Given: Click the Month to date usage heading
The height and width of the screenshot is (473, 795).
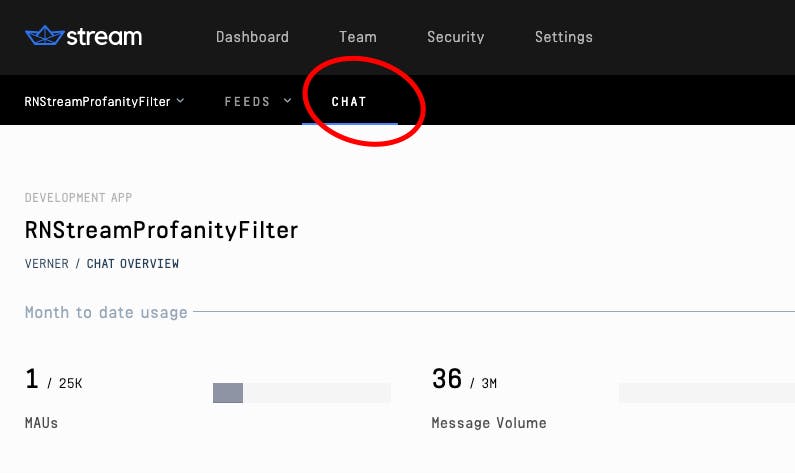Looking at the screenshot, I should (106, 312).
